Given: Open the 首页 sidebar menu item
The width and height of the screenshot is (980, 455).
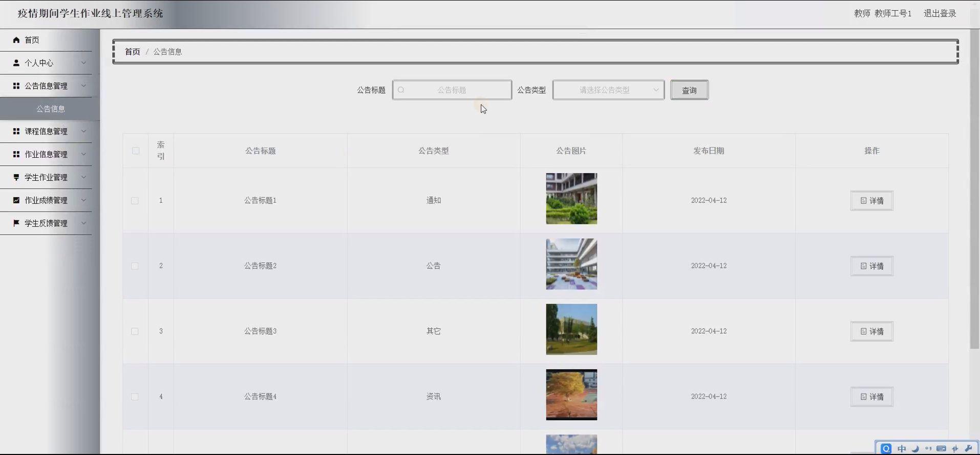Looking at the screenshot, I should [46, 40].
